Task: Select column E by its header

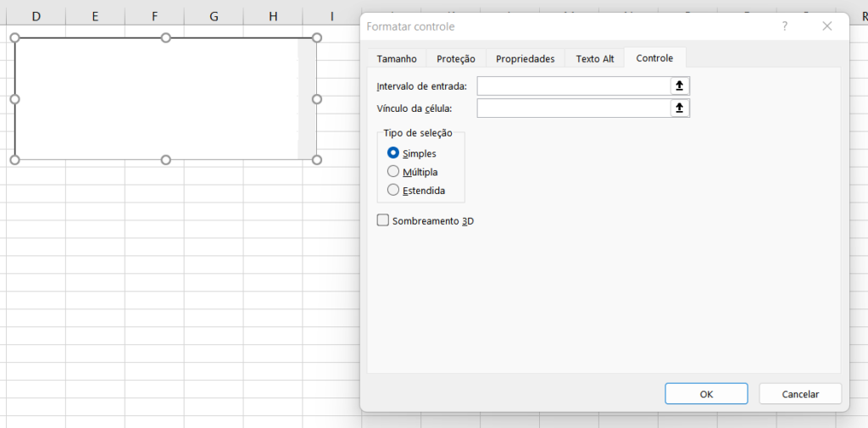Action: (x=94, y=16)
